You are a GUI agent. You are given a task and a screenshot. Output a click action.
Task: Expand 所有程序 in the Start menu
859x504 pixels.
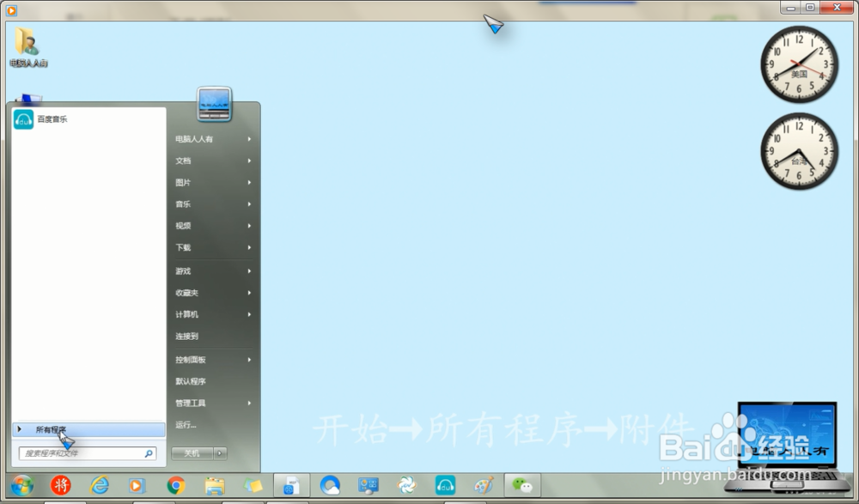click(88, 429)
